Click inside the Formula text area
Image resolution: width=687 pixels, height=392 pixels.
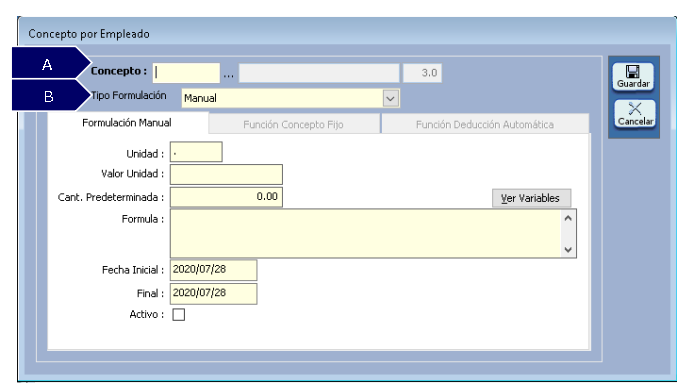tap(366, 233)
